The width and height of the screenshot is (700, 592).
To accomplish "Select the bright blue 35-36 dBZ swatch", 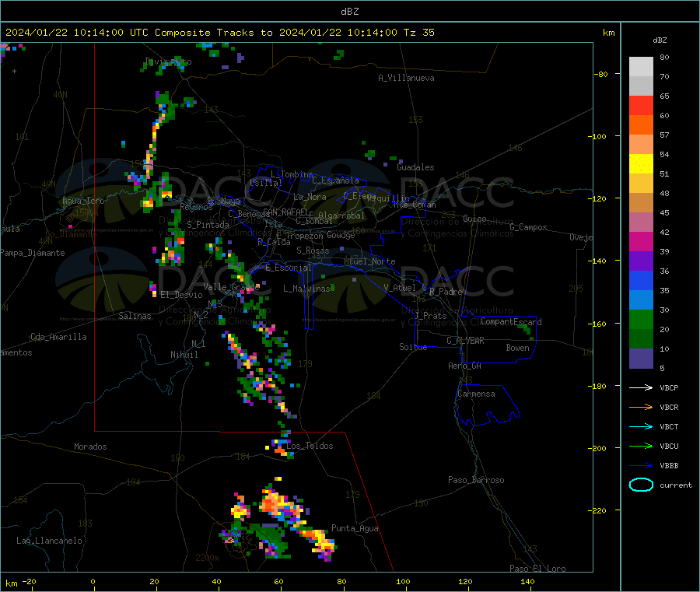I will pyautogui.click(x=641, y=281).
